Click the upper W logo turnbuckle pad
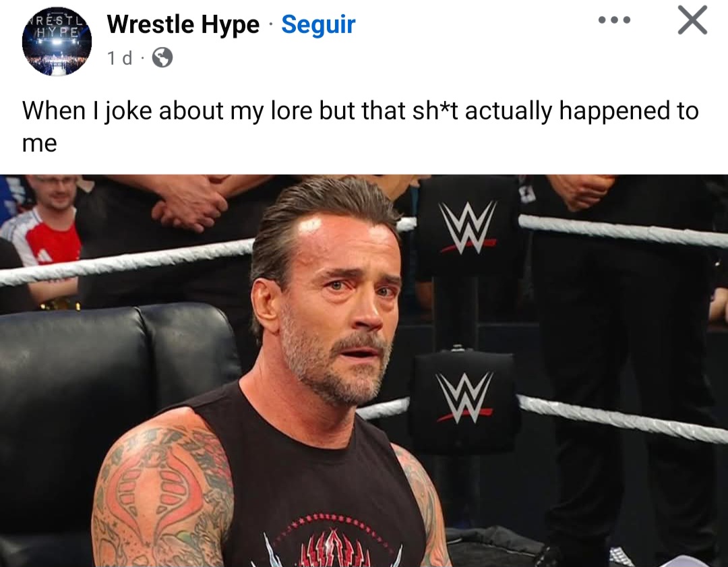Screen dimensions: 728x567 pos(468,227)
